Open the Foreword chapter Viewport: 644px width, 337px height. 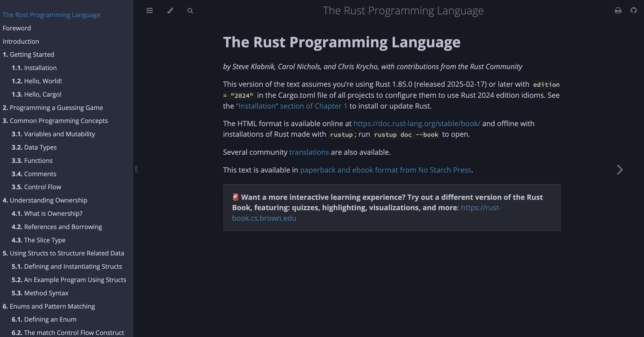tap(17, 28)
